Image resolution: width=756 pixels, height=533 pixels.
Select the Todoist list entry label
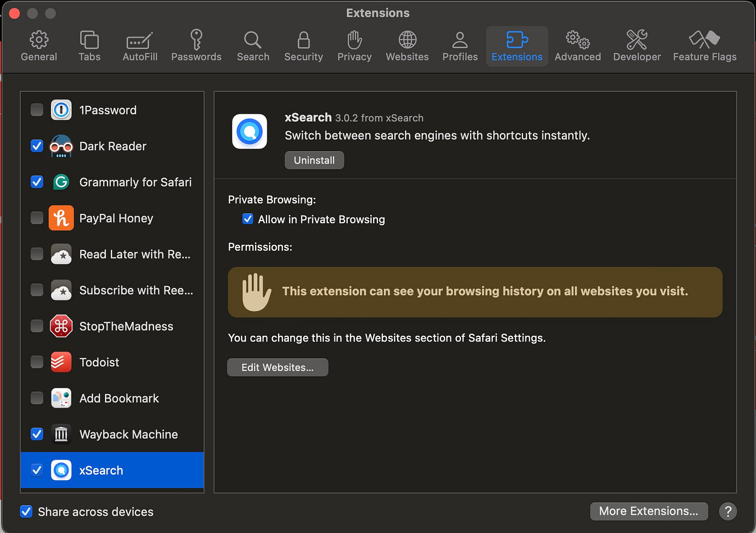[x=99, y=362]
